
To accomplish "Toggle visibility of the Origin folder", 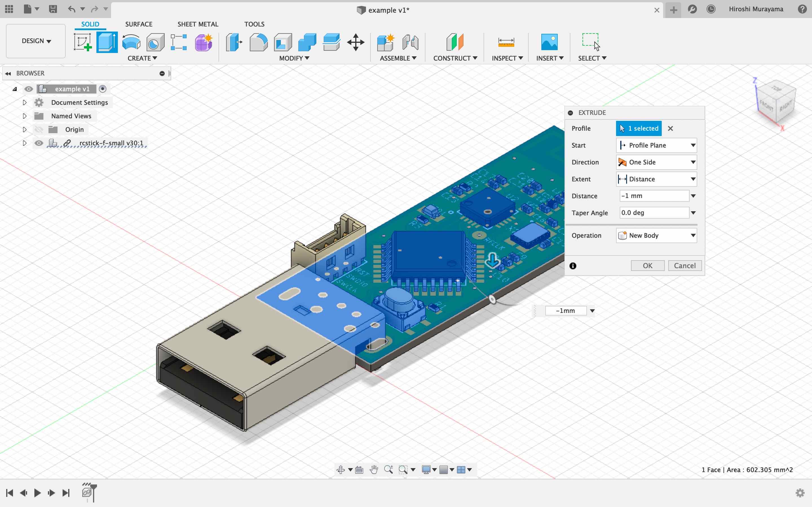I will click(39, 130).
